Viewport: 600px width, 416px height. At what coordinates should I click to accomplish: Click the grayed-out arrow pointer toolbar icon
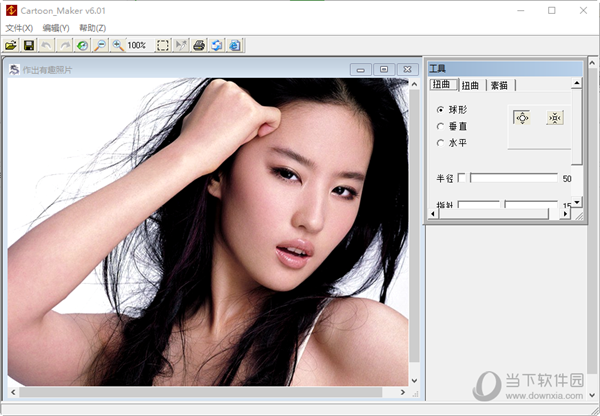(x=181, y=45)
